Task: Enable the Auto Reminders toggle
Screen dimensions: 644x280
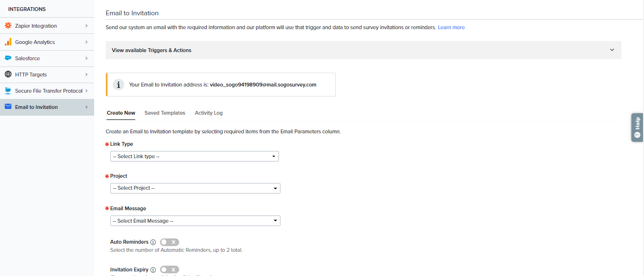Action: pos(170,242)
